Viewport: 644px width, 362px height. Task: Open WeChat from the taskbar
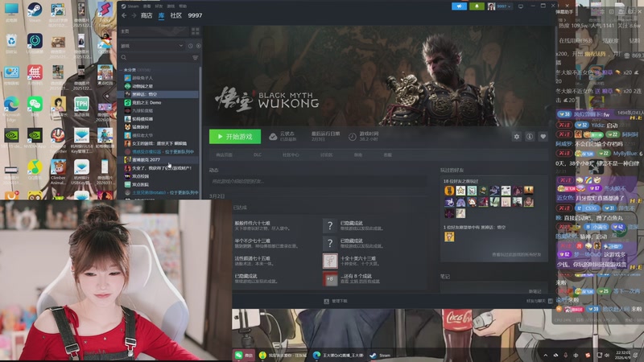pos(244,356)
